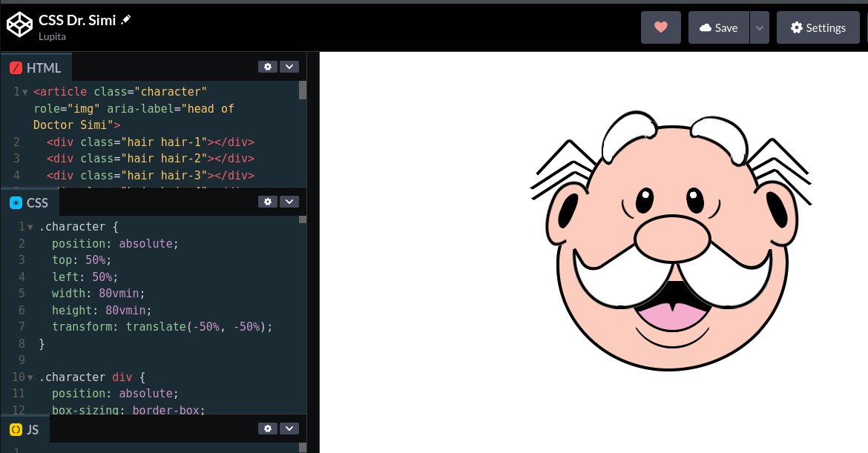This screenshot has width=868, height=453.
Task: Click the CSS editor scrollbar thumb
Action: (x=302, y=219)
